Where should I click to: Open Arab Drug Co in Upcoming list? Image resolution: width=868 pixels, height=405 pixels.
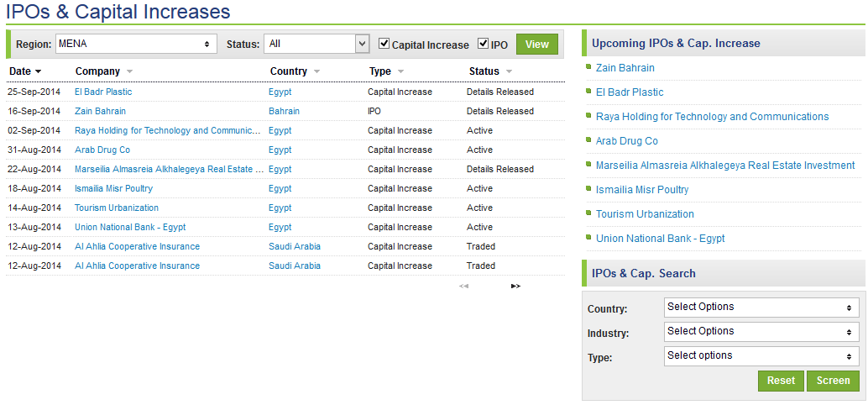tap(626, 141)
